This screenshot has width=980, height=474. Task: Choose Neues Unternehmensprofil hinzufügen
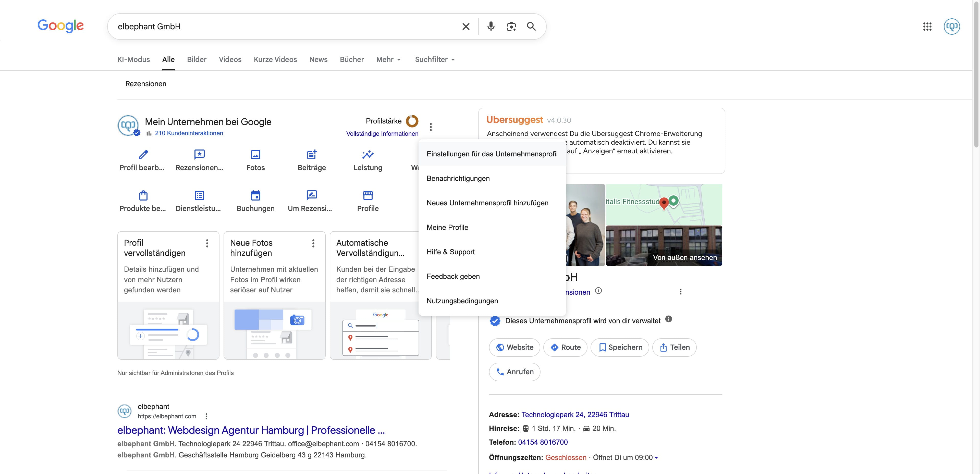[x=492, y=203]
